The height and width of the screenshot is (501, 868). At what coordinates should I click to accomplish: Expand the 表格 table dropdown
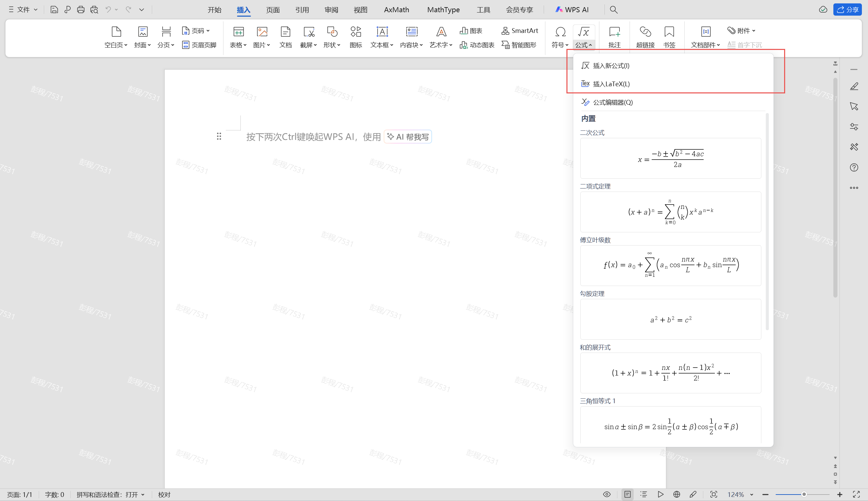[238, 45]
